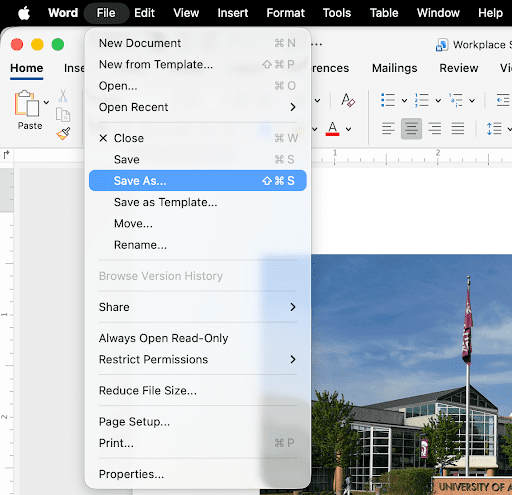The image size is (512, 495).
Task: Align text left
Action: tap(388, 128)
